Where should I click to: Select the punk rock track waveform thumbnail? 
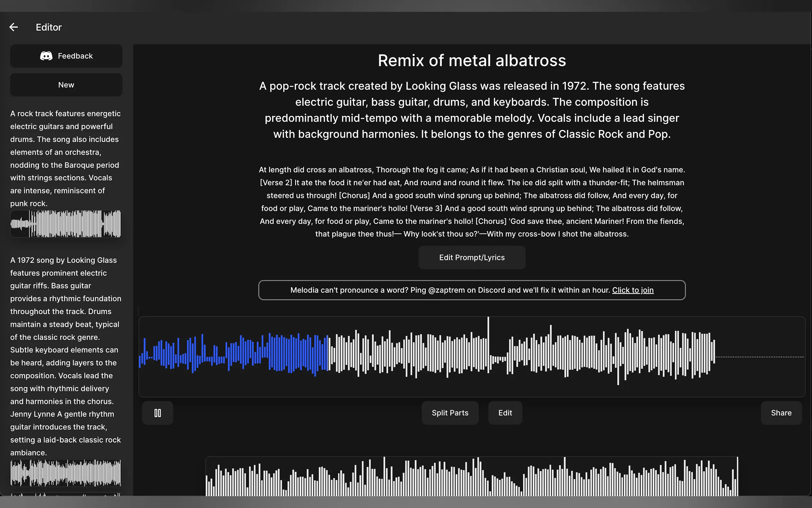66,224
